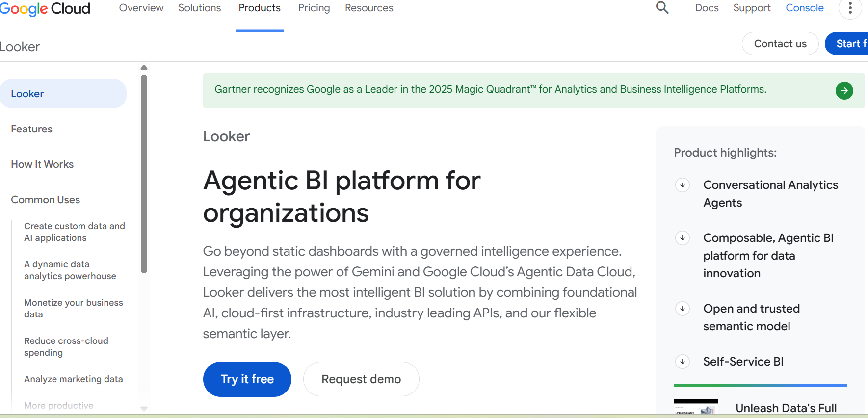Click the Request demo button

[361, 379]
